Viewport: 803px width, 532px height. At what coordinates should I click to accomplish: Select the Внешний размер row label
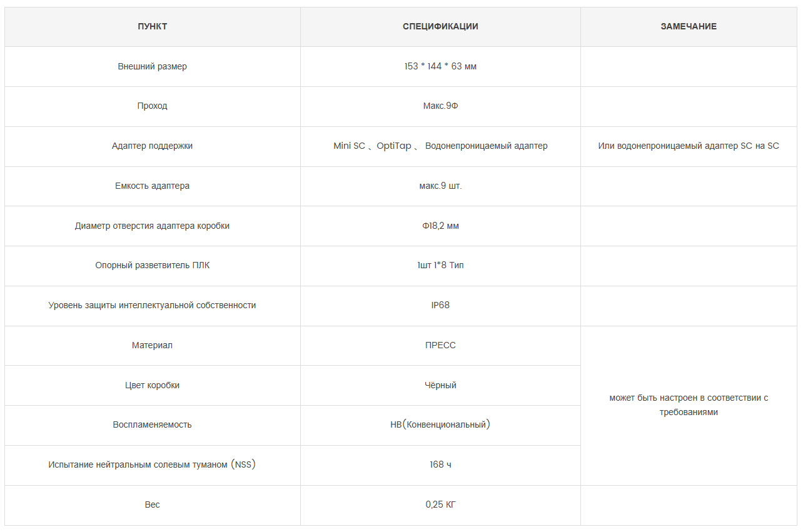[153, 66]
